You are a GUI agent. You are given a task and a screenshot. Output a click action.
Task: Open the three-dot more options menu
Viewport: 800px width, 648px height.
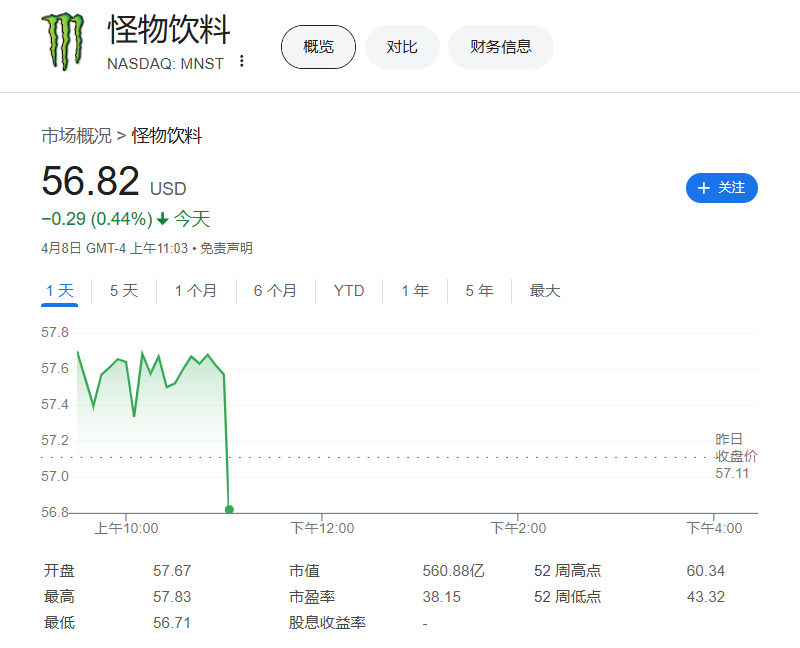click(x=242, y=61)
